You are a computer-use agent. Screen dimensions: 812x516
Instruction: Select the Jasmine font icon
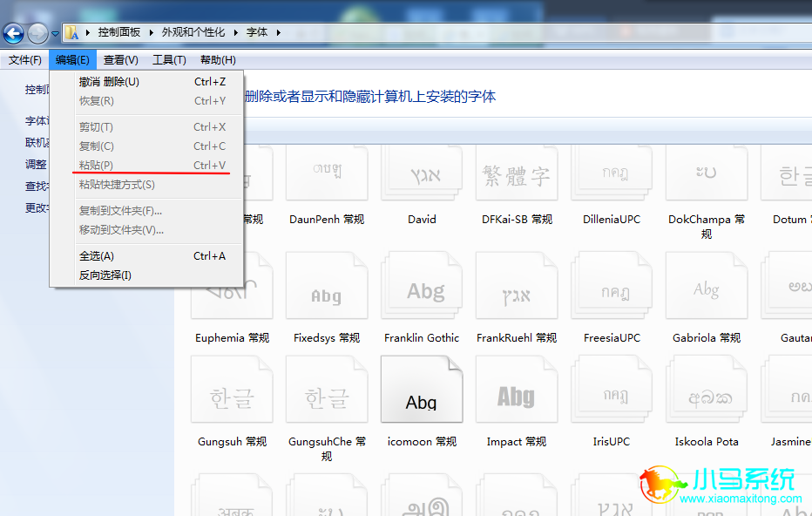pyautogui.click(x=787, y=389)
